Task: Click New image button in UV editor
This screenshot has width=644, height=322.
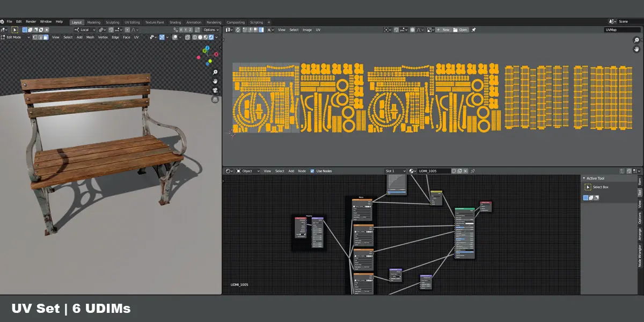Action: point(444,30)
